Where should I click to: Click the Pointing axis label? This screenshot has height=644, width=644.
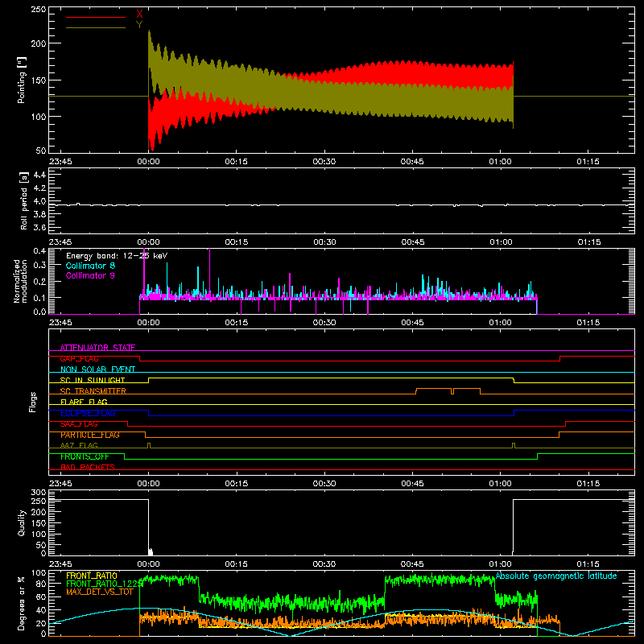click(22, 80)
